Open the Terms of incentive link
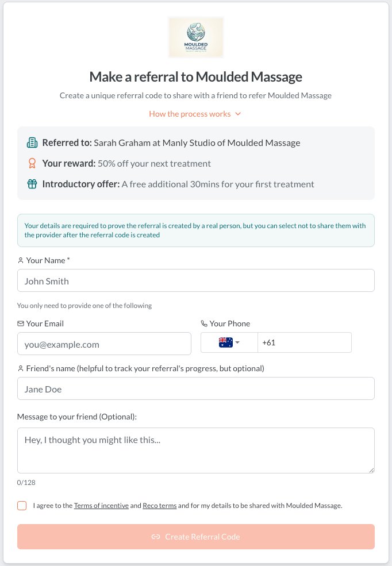This screenshot has width=392, height=566. click(101, 505)
